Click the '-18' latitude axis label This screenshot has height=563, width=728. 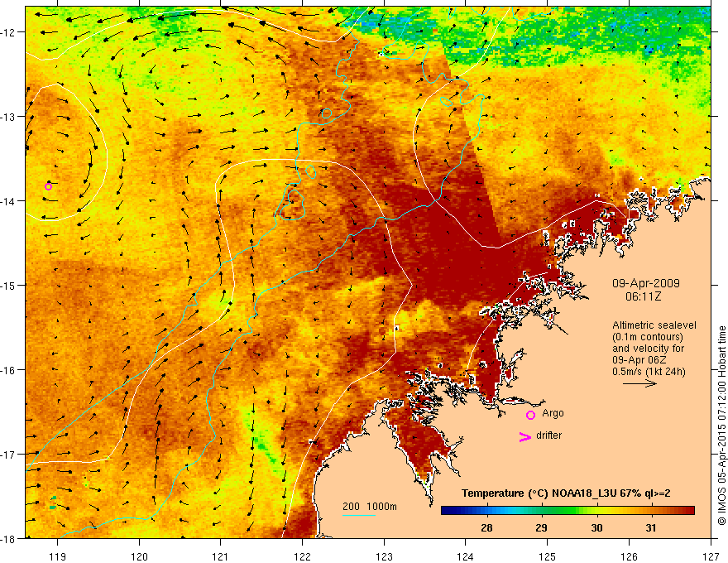coord(8,538)
